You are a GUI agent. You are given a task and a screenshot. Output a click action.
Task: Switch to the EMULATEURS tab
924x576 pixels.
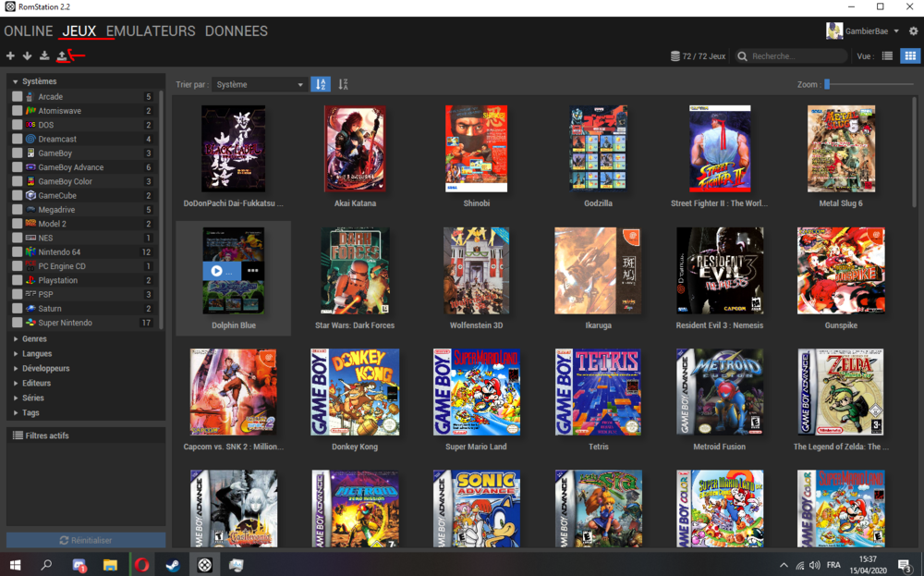pyautogui.click(x=151, y=31)
